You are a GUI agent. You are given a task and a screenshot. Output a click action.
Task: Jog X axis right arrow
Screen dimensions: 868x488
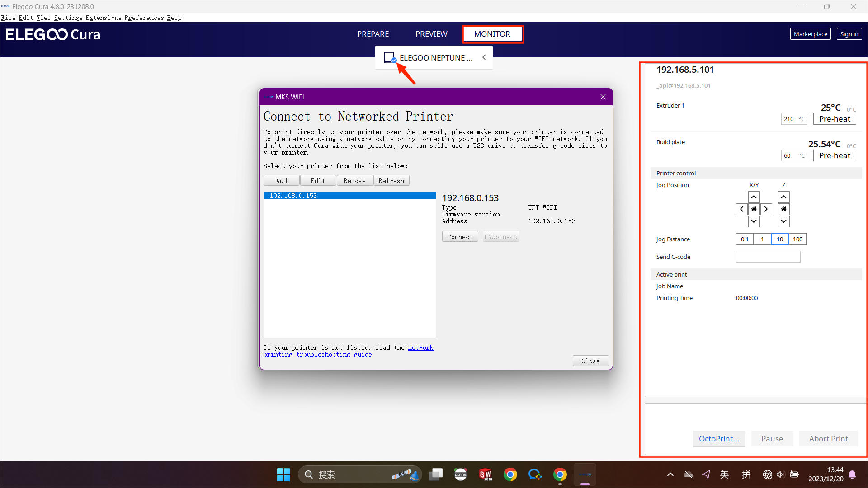(766, 209)
